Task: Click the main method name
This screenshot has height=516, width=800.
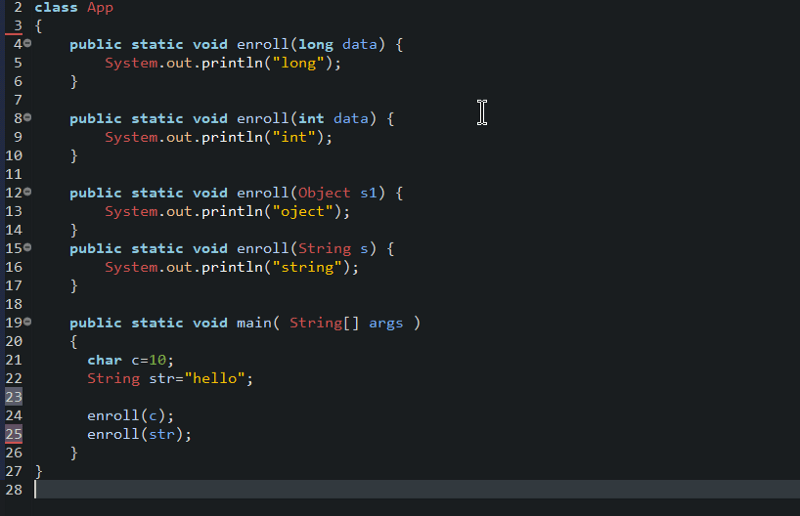Action: [x=254, y=323]
